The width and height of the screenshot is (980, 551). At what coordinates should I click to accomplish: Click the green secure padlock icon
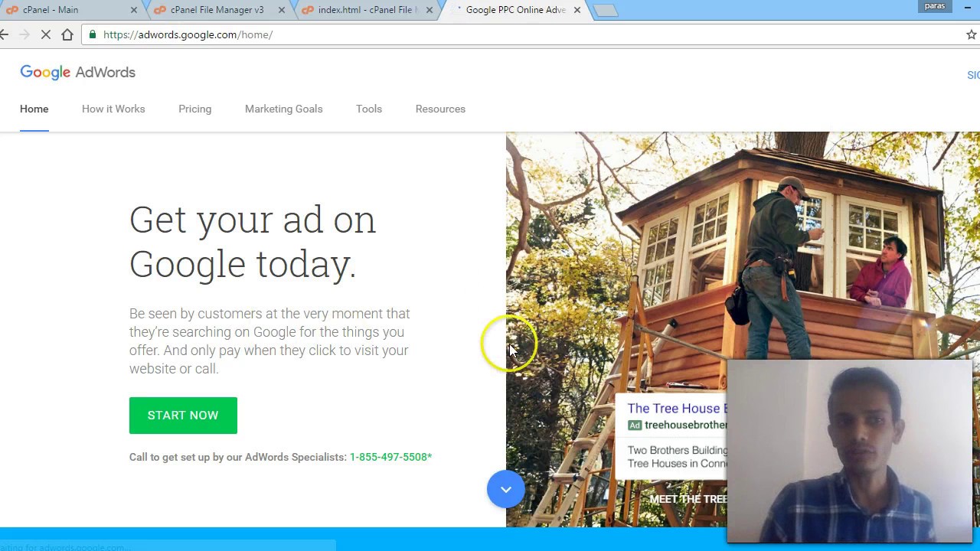93,34
